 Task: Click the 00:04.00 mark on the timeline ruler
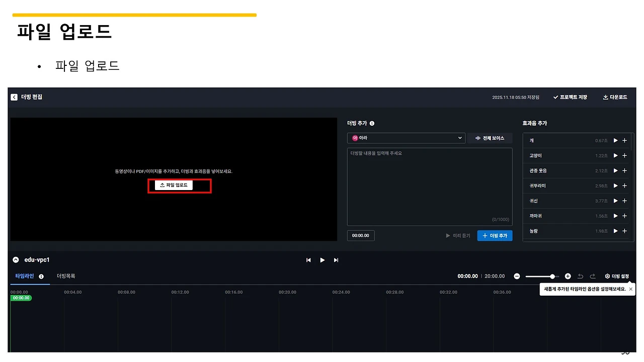click(72, 292)
